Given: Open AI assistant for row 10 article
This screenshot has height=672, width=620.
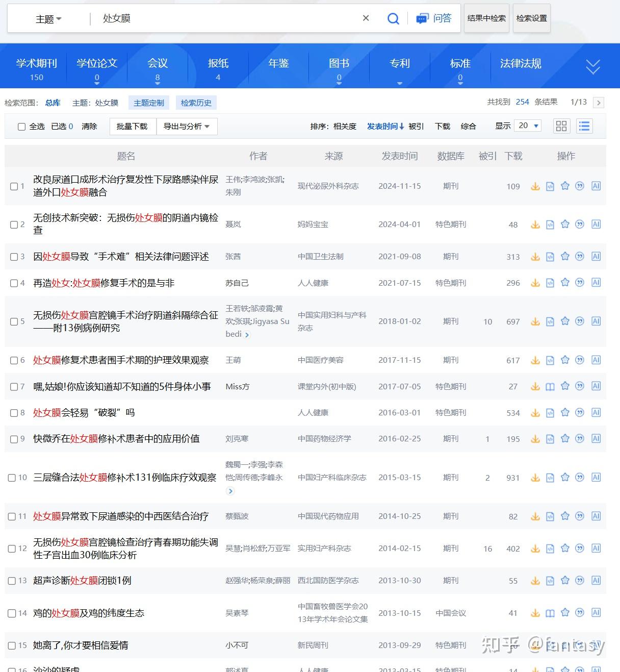Looking at the screenshot, I should [596, 477].
